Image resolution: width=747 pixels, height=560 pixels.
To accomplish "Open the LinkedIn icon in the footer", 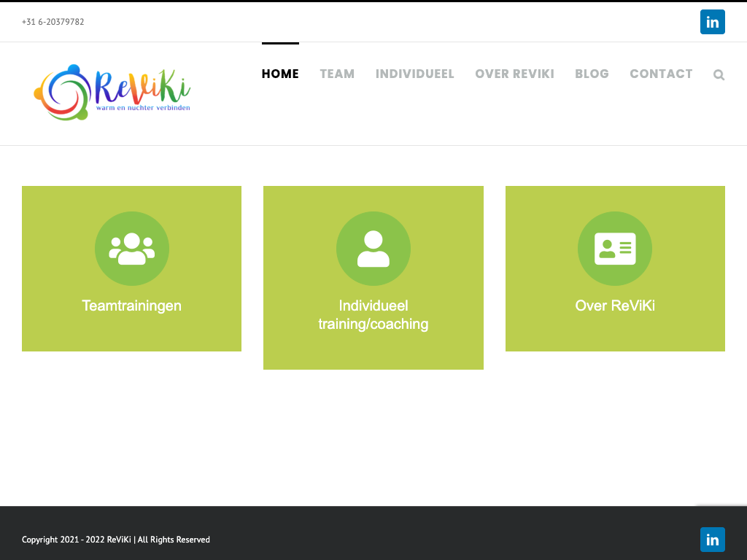I will click(x=712, y=540).
